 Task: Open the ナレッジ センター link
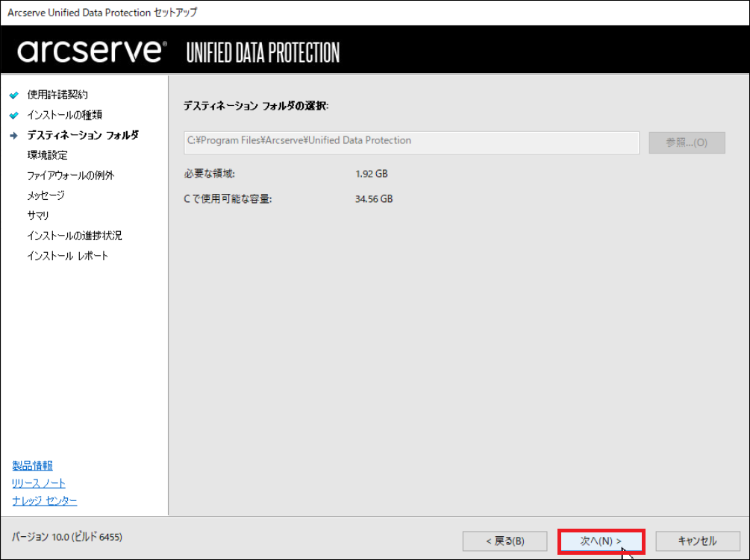point(45,501)
